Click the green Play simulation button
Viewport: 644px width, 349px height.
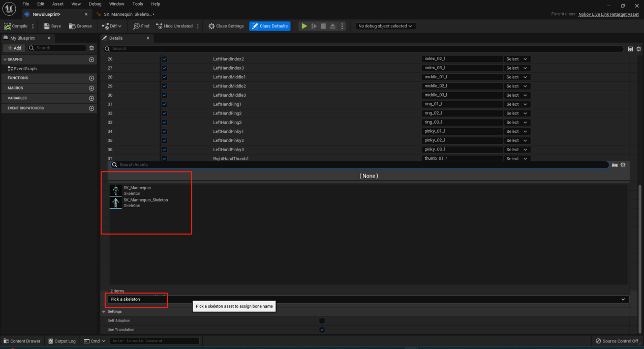tap(304, 26)
